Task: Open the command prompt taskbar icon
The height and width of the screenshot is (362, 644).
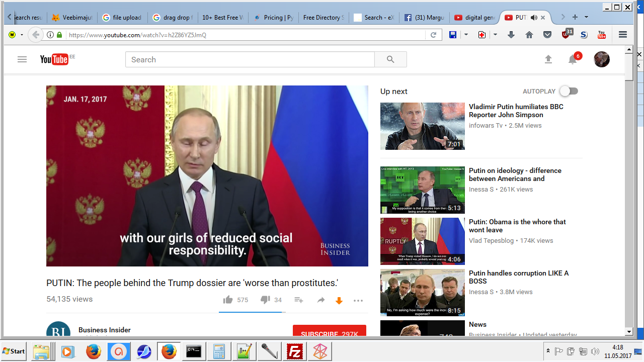Action: pyautogui.click(x=194, y=351)
